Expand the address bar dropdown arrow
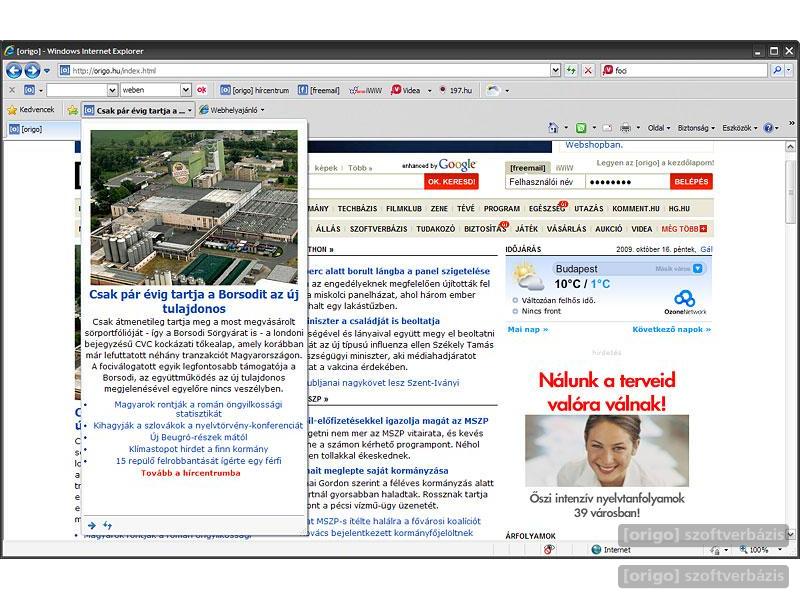Image resolution: width=800 pixels, height=600 pixels. (x=556, y=70)
